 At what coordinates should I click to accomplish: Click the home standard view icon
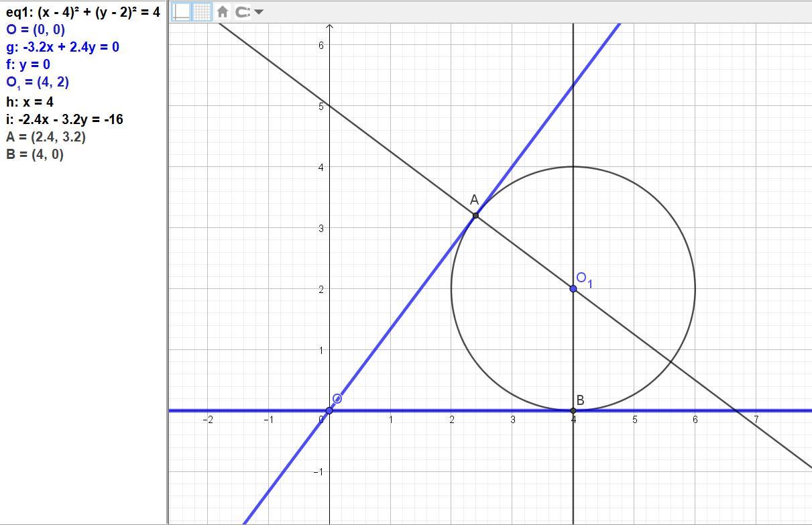pyautogui.click(x=223, y=11)
